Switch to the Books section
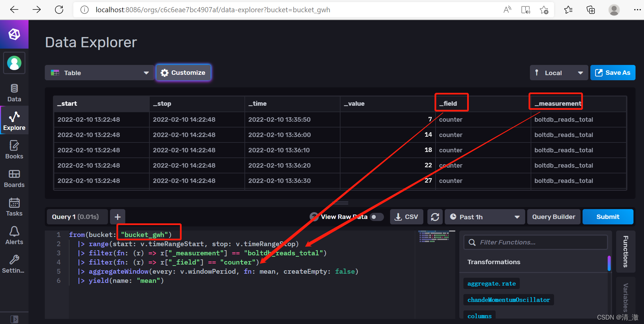The width and height of the screenshot is (644, 324). [x=14, y=149]
